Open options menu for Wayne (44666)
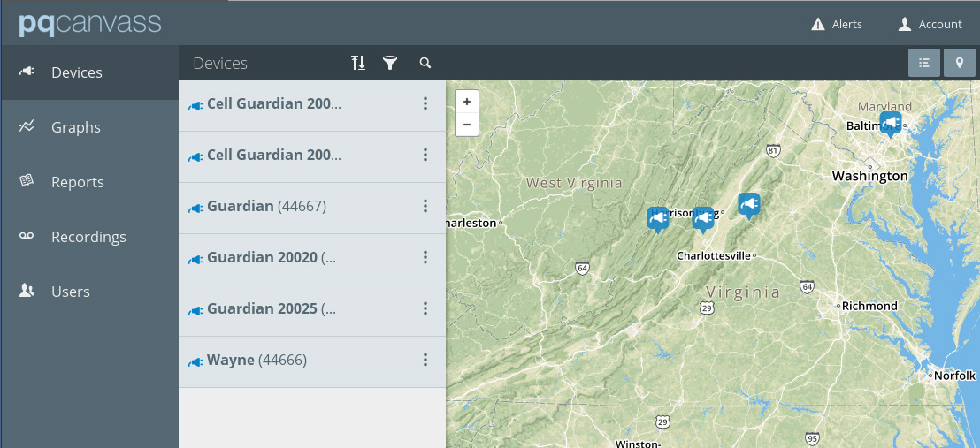The image size is (980, 448). [425, 360]
